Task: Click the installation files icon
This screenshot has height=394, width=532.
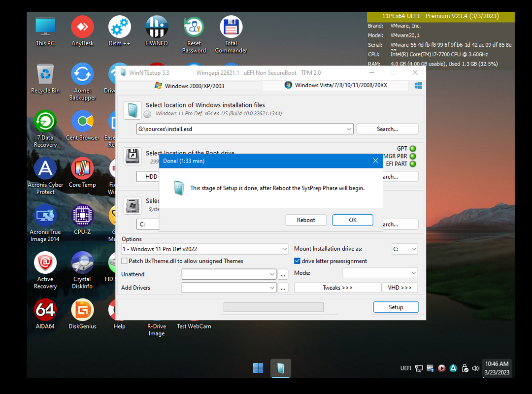Action: coord(133,110)
